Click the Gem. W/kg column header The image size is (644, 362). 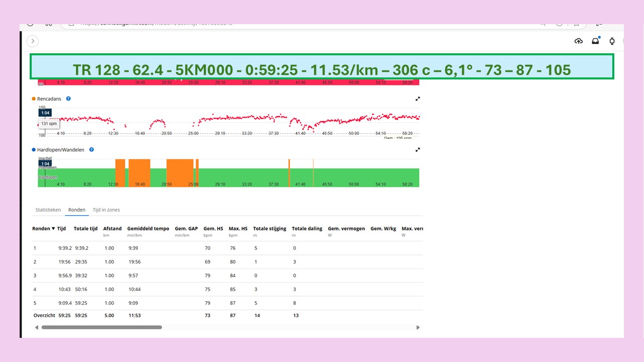pyautogui.click(x=383, y=228)
